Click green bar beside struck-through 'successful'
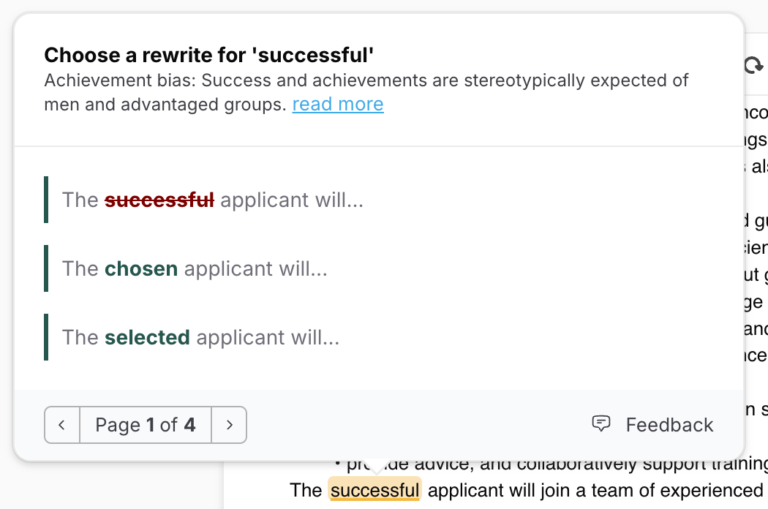768x509 pixels. (46, 199)
